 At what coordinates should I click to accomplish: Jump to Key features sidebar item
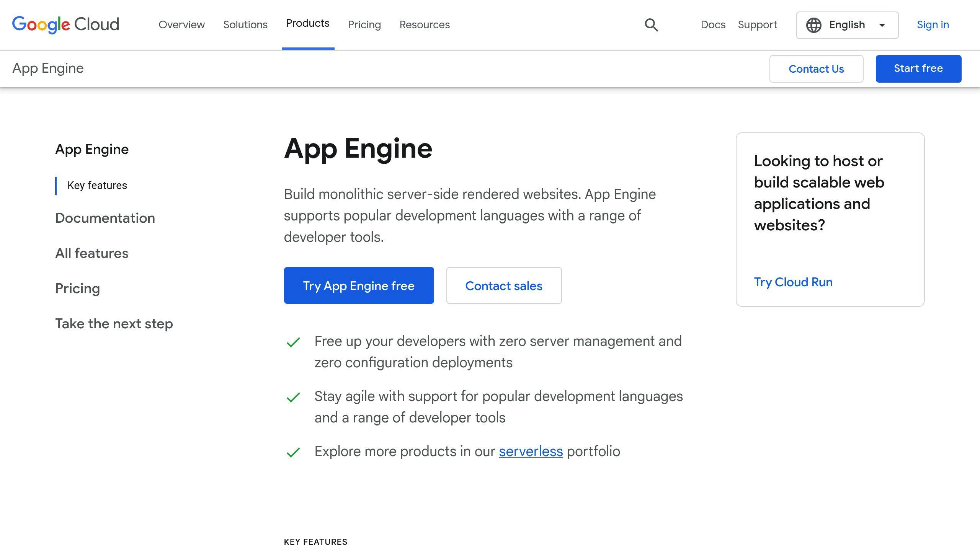pyautogui.click(x=97, y=186)
